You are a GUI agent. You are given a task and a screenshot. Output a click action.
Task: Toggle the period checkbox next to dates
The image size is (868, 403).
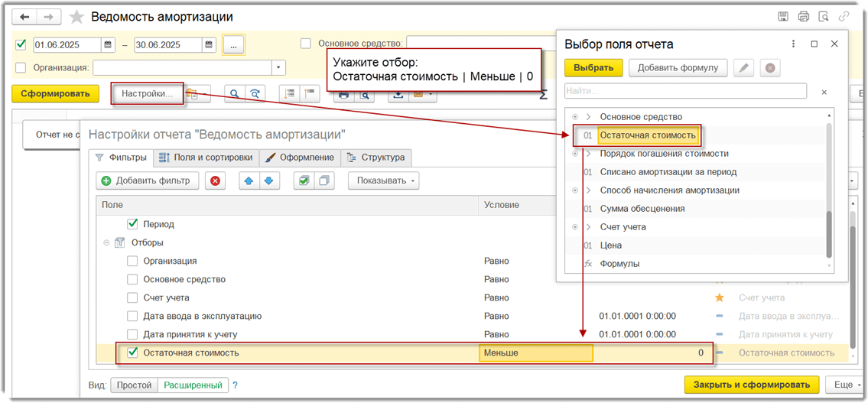coord(21,44)
